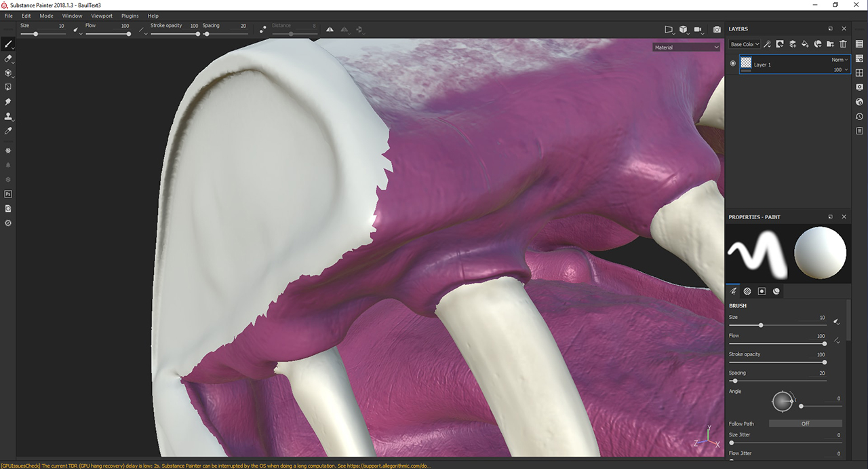Toggle Symmetry in the top toolbar
The width and height of the screenshot is (868, 469).
tap(330, 29)
